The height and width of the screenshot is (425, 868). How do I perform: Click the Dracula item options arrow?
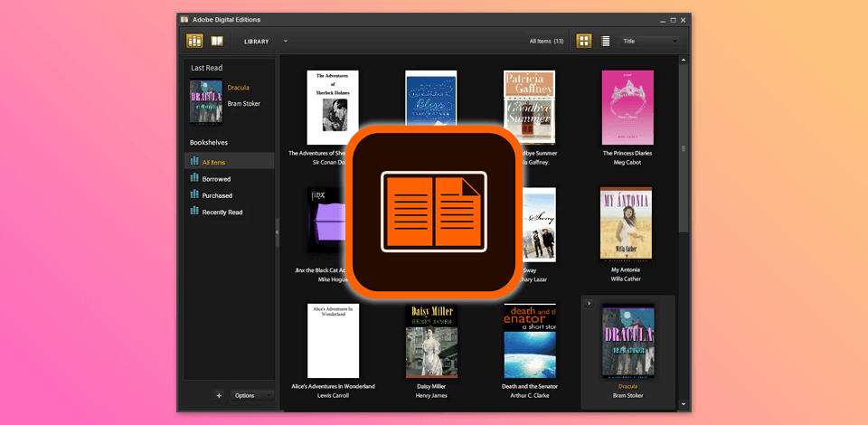point(589,303)
